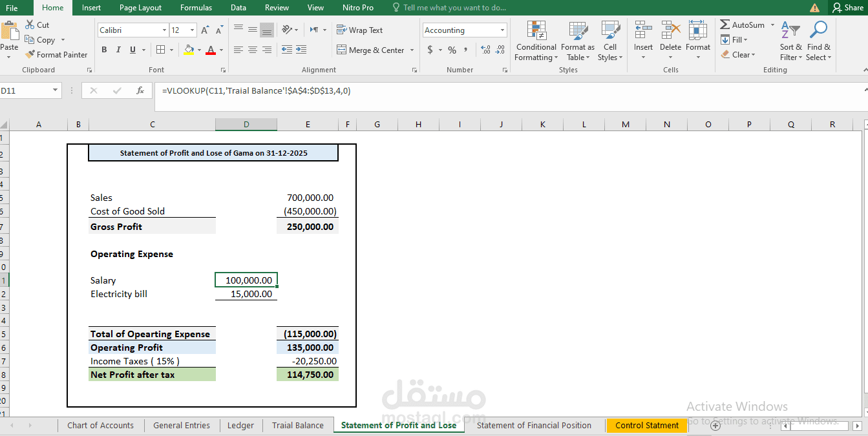Click the Increase Decimal icon
The image size is (868, 436).
click(485, 50)
